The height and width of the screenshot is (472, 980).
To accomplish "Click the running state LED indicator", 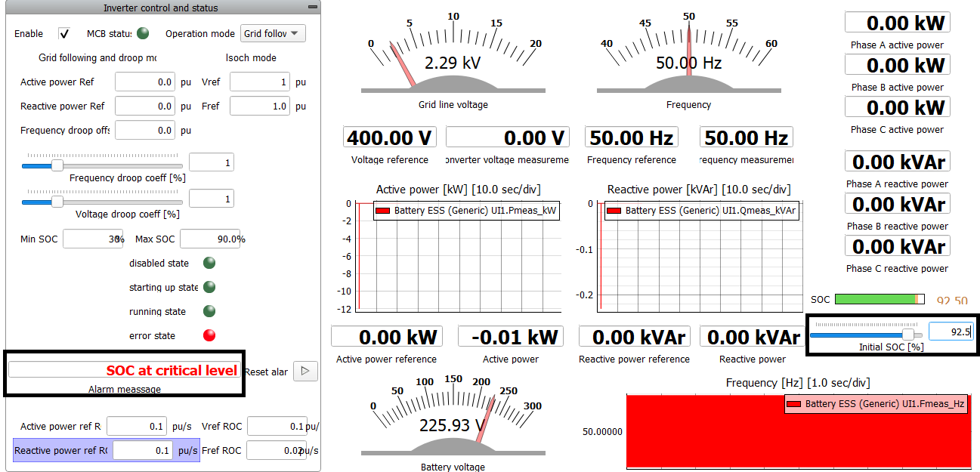I will 210,311.
